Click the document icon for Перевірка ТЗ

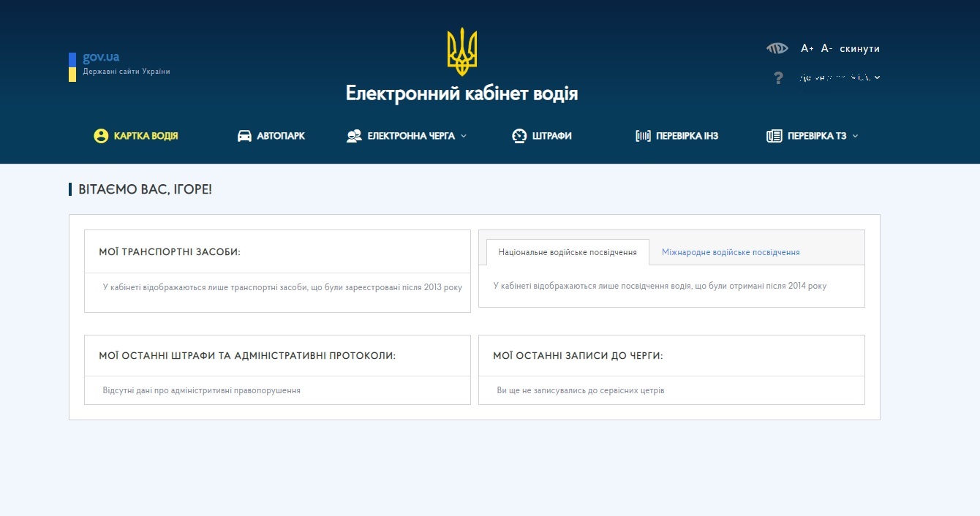774,136
